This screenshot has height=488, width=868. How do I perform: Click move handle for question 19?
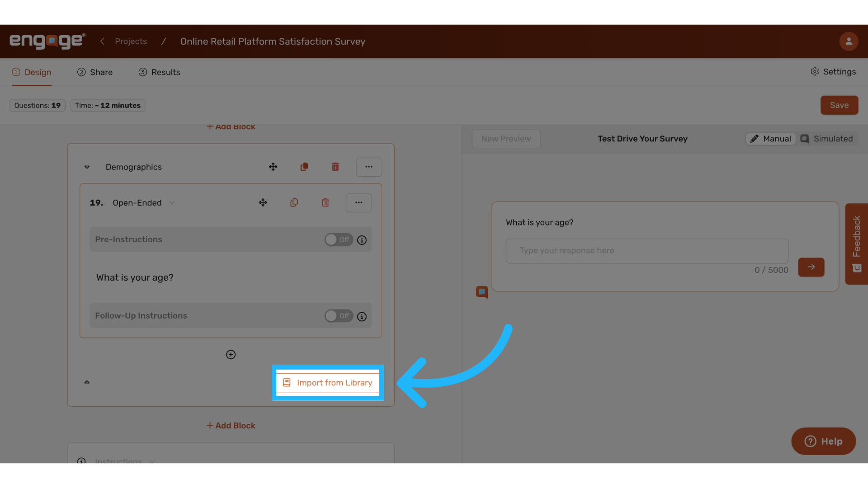(x=263, y=202)
